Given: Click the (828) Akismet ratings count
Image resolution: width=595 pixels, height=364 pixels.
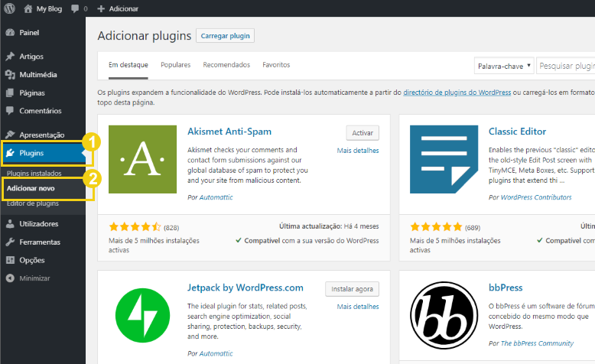Looking at the screenshot, I should (171, 228).
